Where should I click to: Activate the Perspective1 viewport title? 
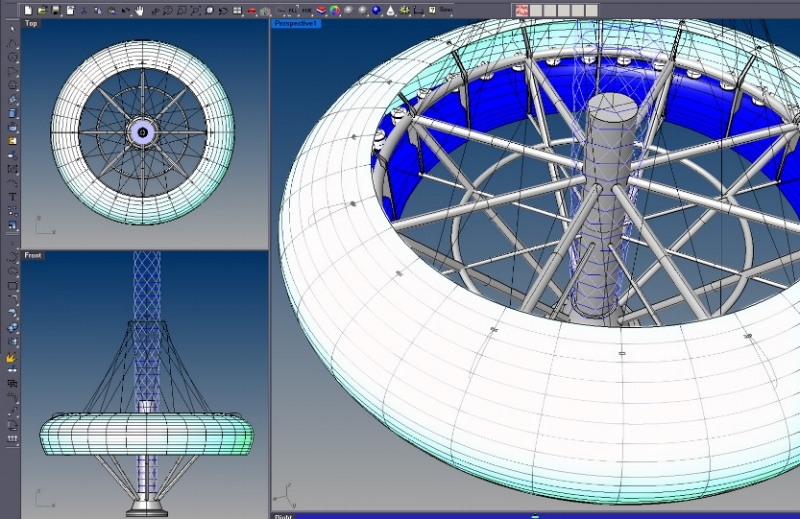pos(296,23)
